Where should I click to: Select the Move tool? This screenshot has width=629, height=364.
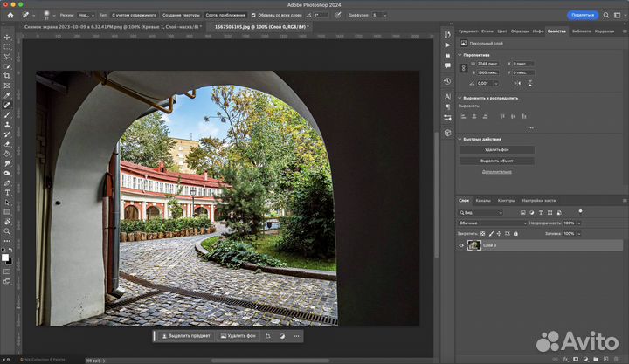pos(7,37)
